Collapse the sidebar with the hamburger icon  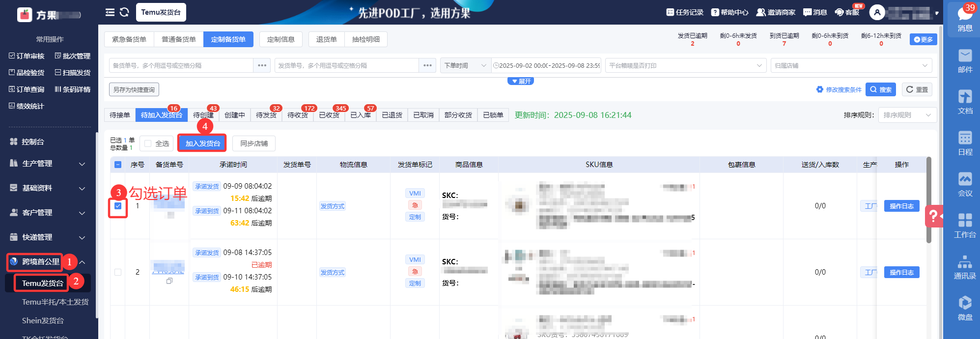point(110,12)
